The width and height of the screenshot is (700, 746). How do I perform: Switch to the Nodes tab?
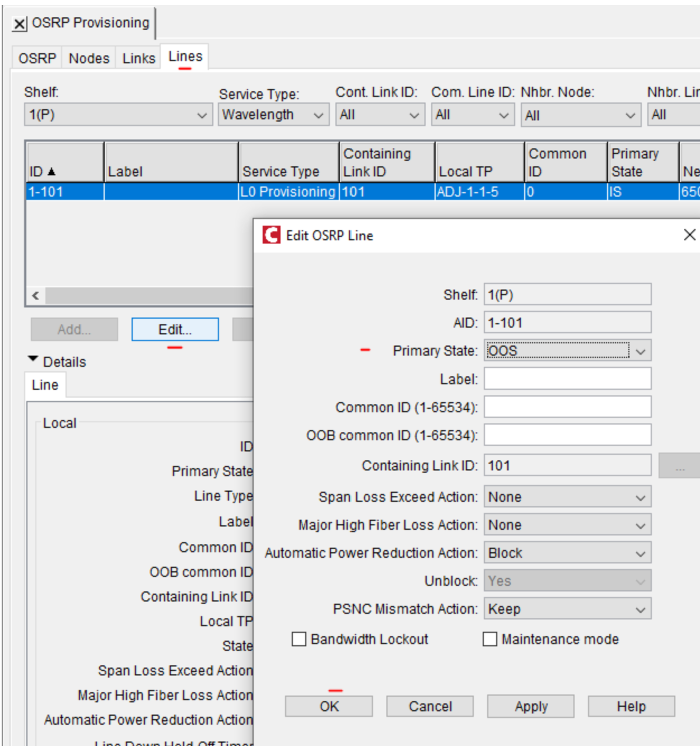click(90, 57)
